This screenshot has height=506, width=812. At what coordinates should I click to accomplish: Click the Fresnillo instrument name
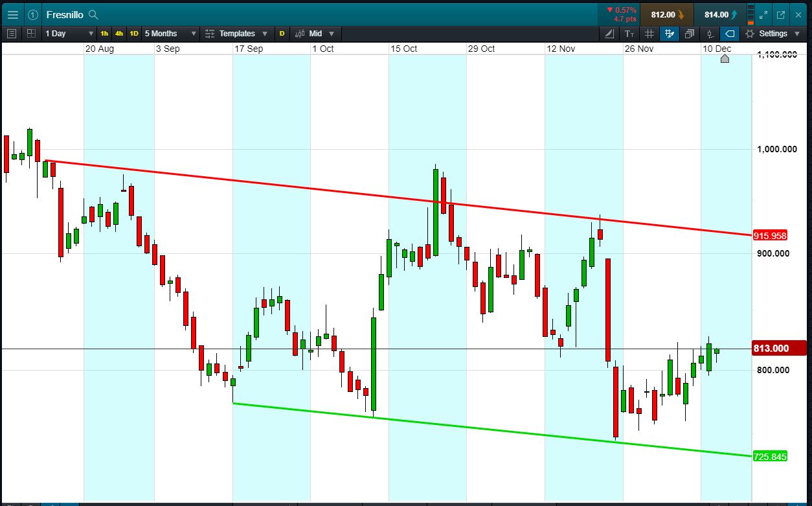[65, 14]
